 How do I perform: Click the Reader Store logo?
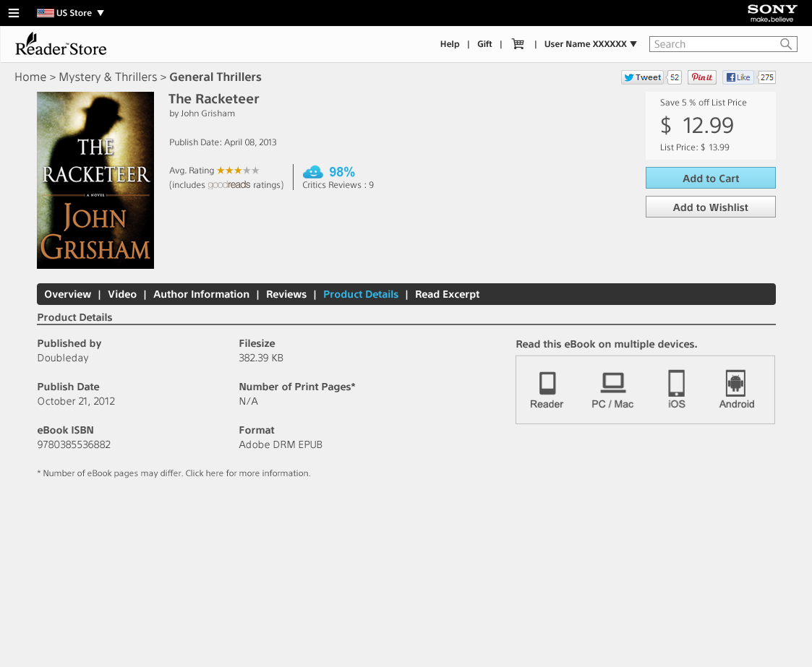point(61,45)
